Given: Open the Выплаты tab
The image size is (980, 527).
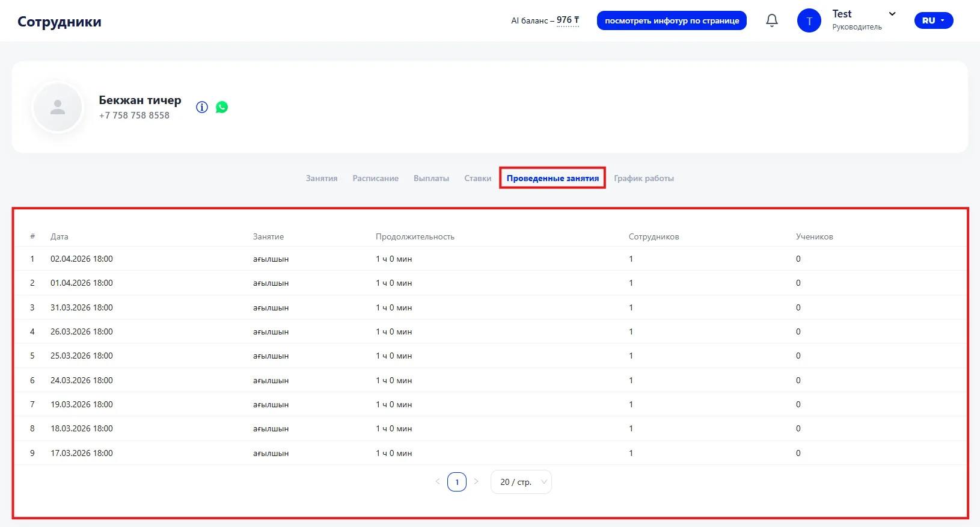Looking at the screenshot, I should pyautogui.click(x=432, y=178).
